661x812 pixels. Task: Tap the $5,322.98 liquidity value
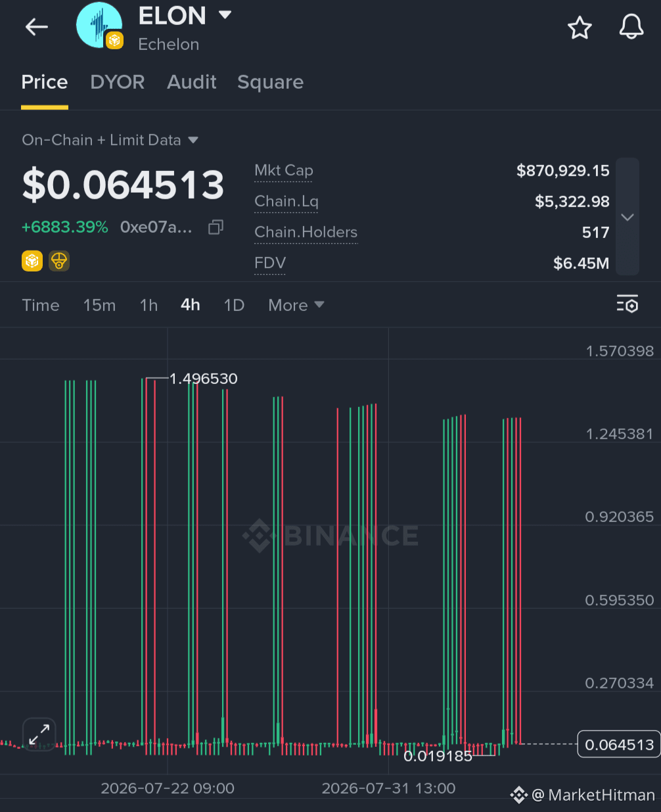pos(572,202)
